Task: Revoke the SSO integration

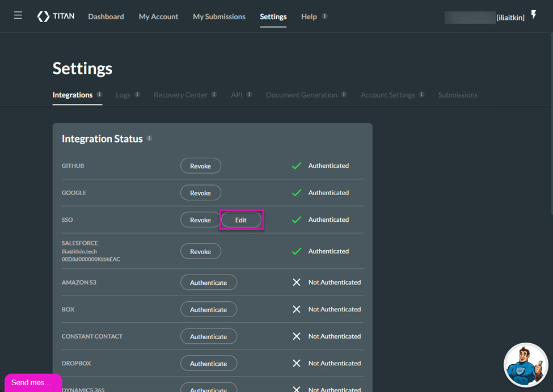Action: 201,220
